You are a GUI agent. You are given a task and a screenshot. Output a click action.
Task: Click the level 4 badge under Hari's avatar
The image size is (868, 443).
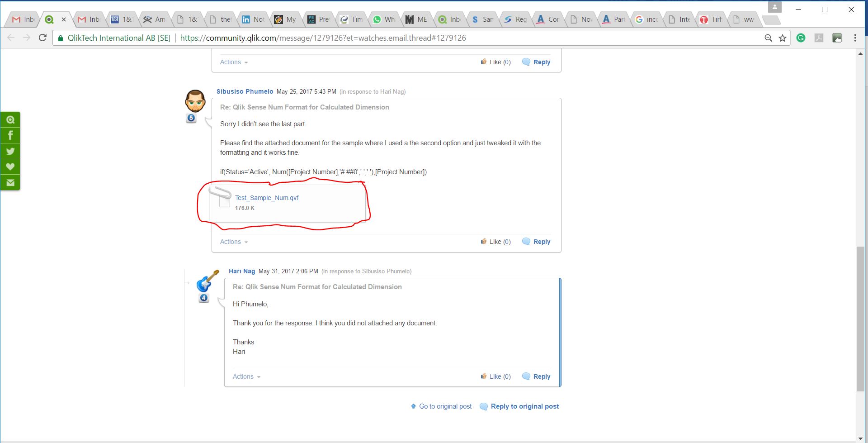click(x=204, y=298)
